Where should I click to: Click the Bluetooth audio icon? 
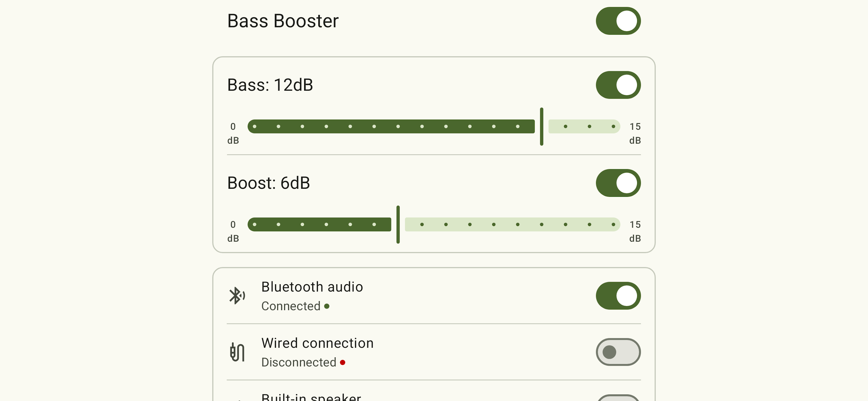[237, 296]
